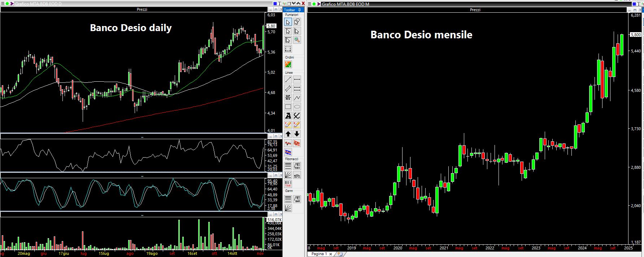644x257 pixels.
Task: Select the parallel channel lines tool
Action: pyautogui.click(x=288, y=89)
